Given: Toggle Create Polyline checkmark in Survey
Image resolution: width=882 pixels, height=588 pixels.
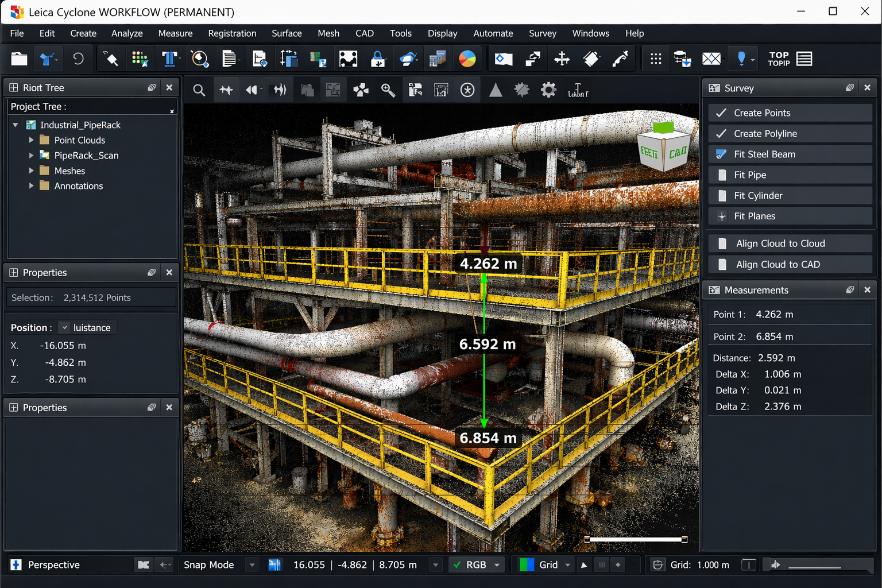Looking at the screenshot, I should tap(721, 134).
